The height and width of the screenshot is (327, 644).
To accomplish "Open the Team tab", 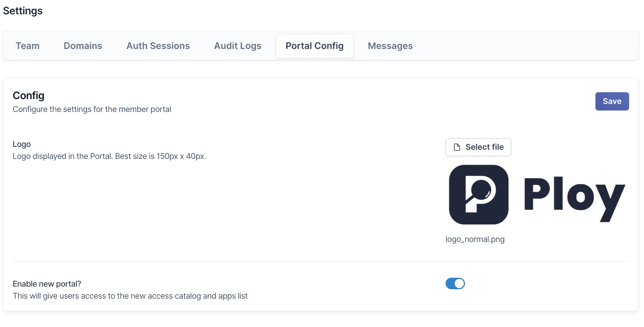I will (27, 46).
